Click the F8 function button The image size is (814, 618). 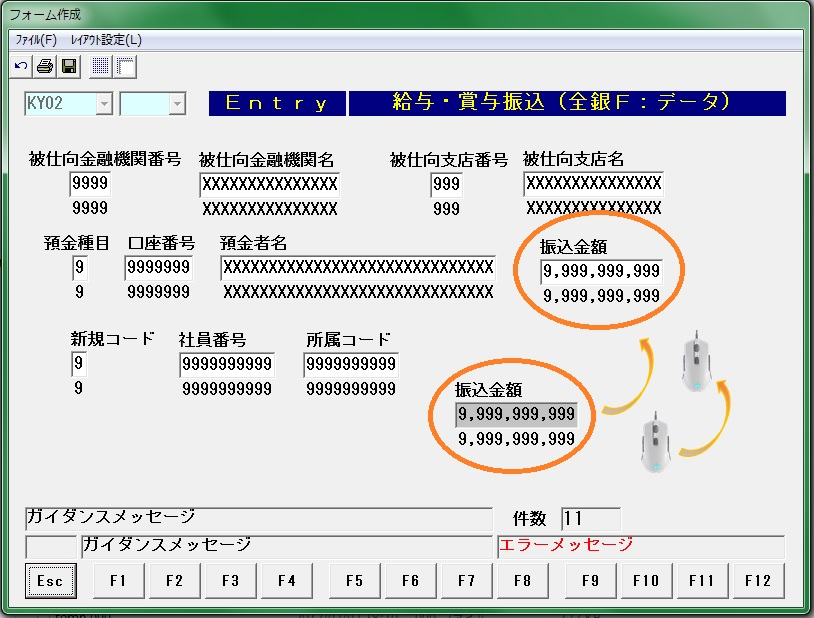(523, 581)
